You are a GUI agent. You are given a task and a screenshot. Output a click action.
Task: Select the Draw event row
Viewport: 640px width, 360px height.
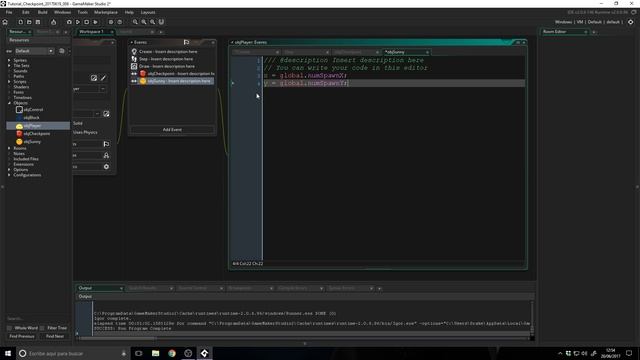click(x=173, y=66)
